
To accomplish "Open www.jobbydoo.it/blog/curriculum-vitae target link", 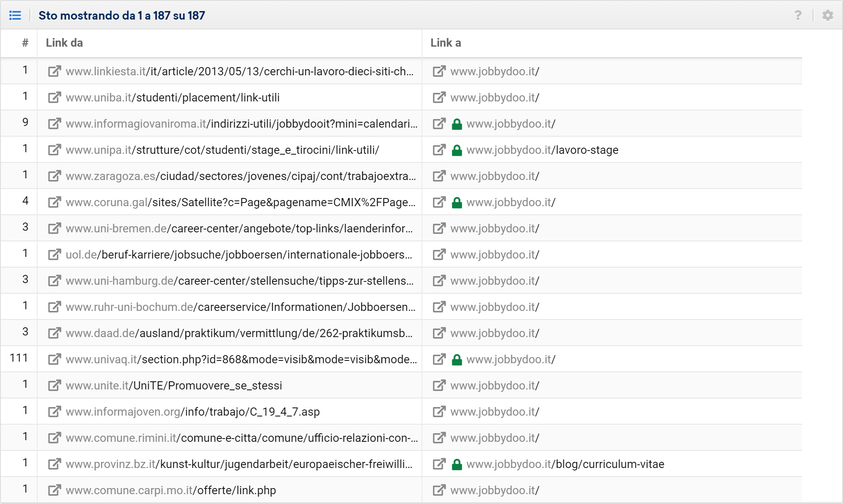I will [x=565, y=464].
